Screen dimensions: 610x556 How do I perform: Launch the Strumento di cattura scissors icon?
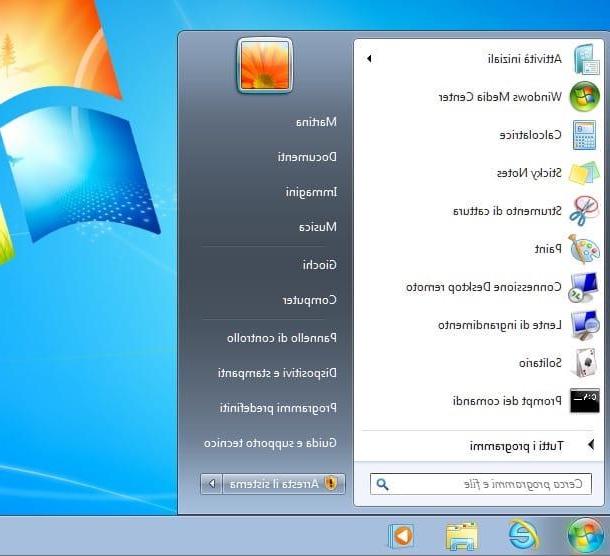(x=584, y=210)
